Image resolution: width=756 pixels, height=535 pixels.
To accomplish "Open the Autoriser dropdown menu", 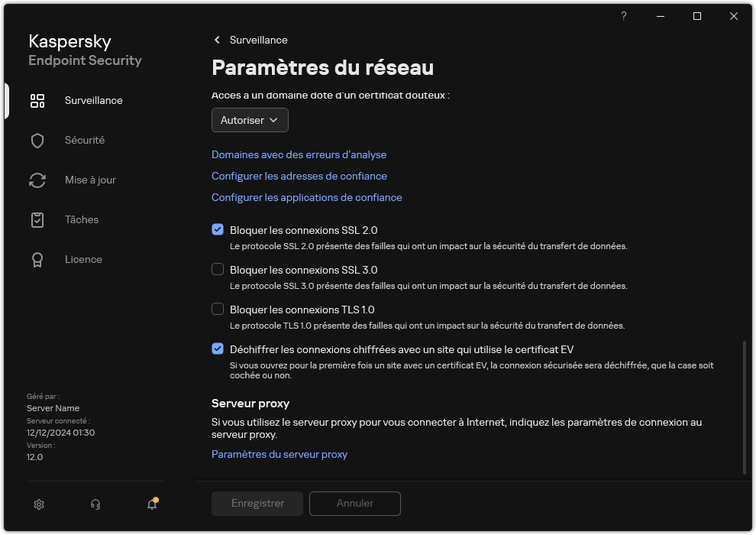I will 250,120.
